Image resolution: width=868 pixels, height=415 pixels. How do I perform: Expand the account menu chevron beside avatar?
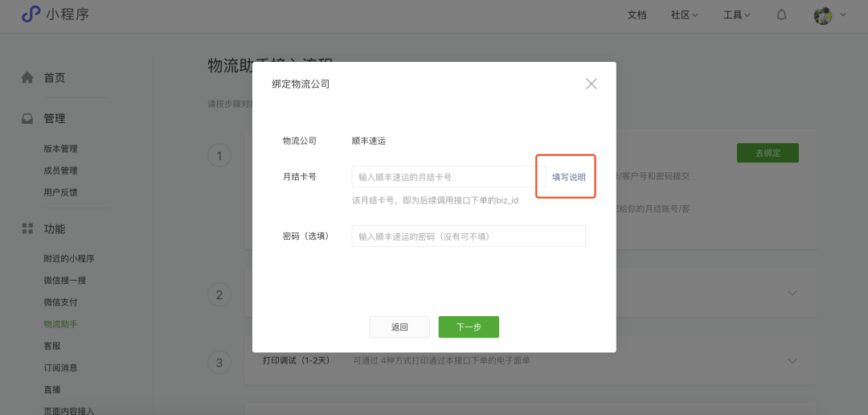(x=843, y=15)
